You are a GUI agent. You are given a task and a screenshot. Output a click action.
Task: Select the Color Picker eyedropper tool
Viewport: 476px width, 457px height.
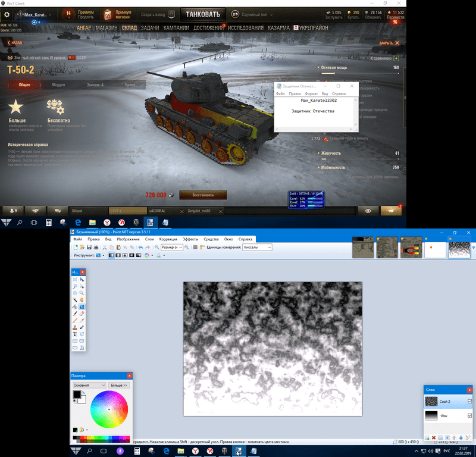(82, 320)
